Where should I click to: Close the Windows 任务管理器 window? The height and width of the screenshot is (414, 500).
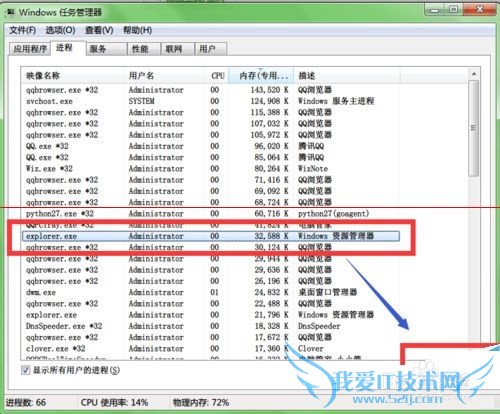(479, 10)
